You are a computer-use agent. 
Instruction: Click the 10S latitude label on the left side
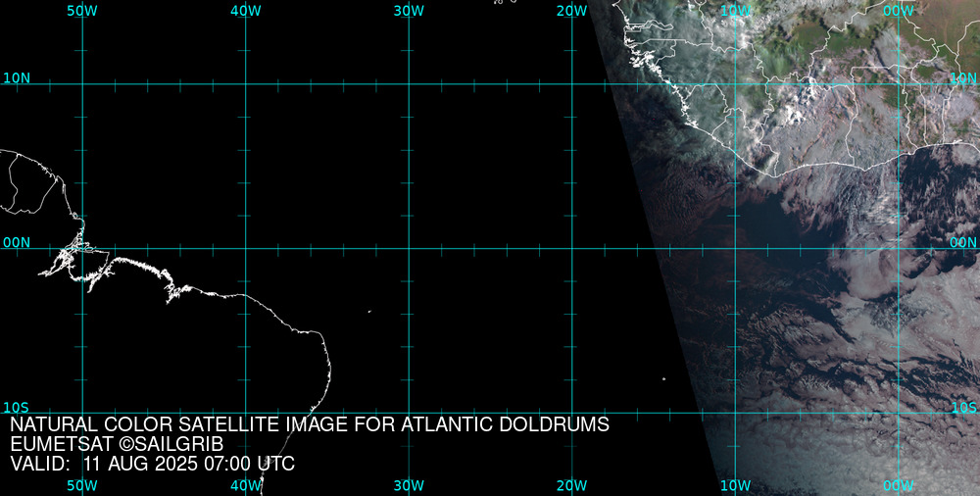point(17,408)
